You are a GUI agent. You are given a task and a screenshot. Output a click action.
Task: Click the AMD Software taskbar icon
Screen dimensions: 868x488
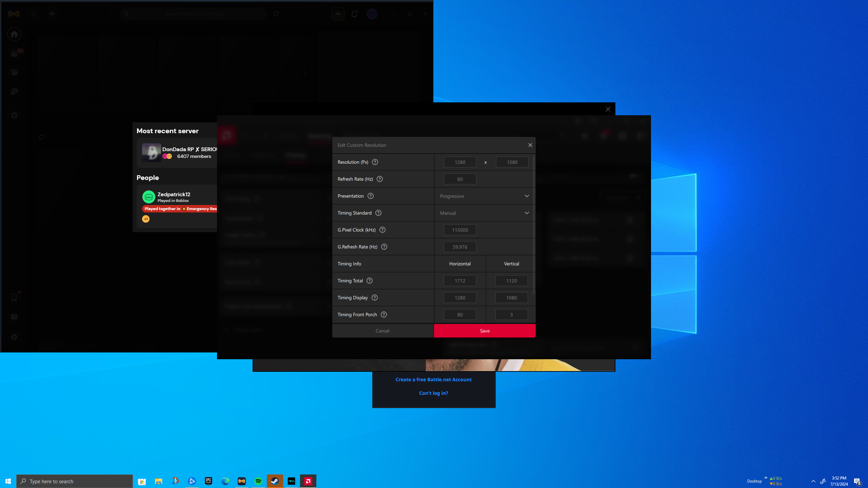pos(308,481)
